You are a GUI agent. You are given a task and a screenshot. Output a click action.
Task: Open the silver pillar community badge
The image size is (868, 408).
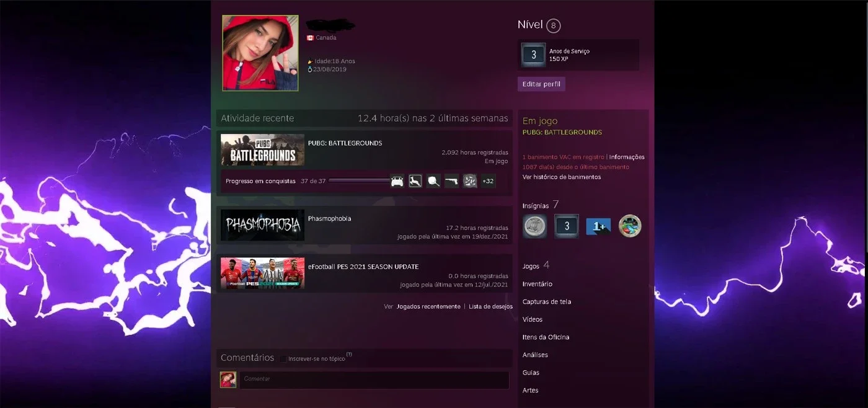click(534, 226)
